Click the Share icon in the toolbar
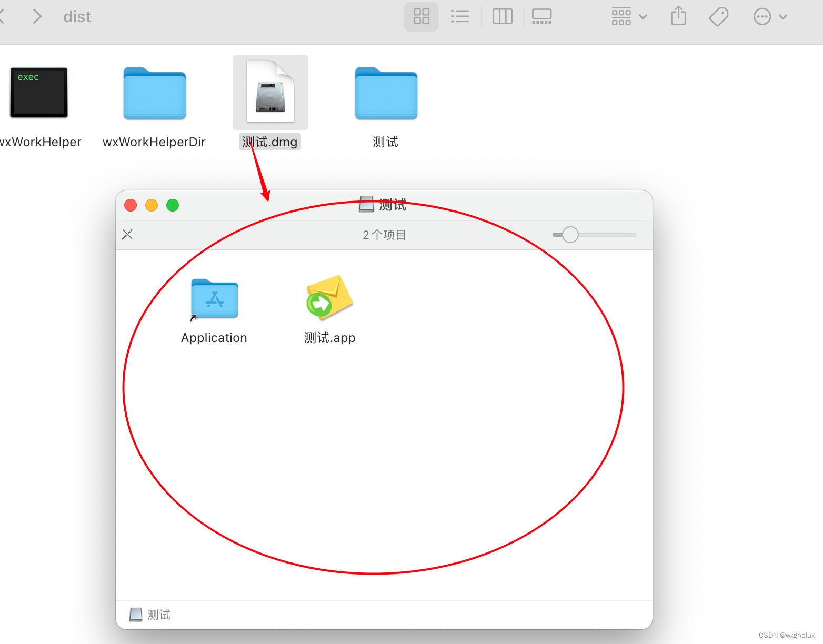 [678, 16]
